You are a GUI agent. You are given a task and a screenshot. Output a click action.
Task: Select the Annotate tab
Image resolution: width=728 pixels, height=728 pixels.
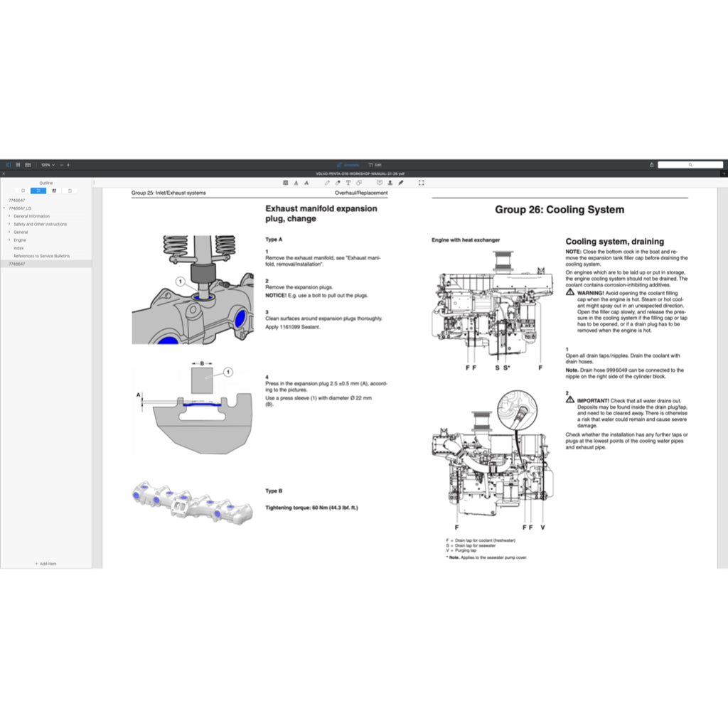pyautogui.click(x=347, y=164)
